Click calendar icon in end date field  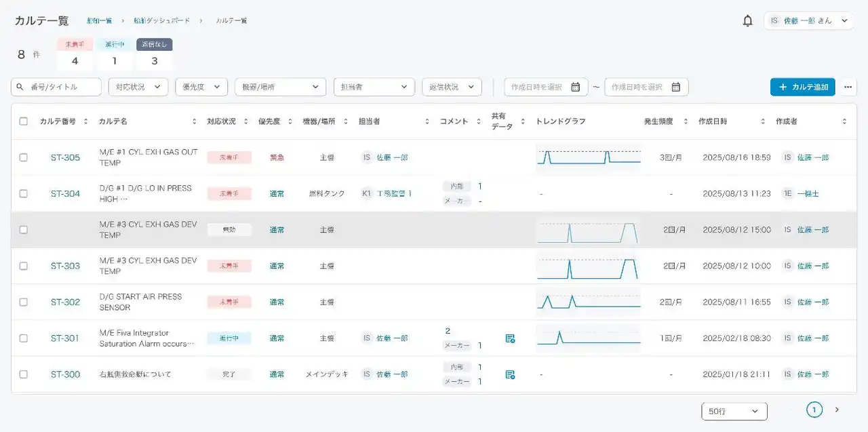(675, 87)
